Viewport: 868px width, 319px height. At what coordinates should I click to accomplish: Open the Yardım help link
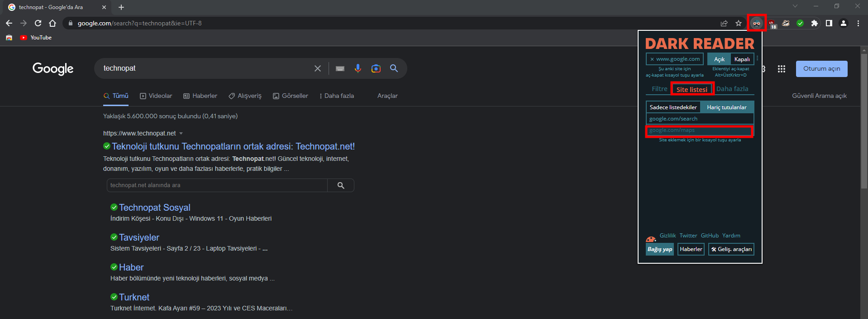731,236
